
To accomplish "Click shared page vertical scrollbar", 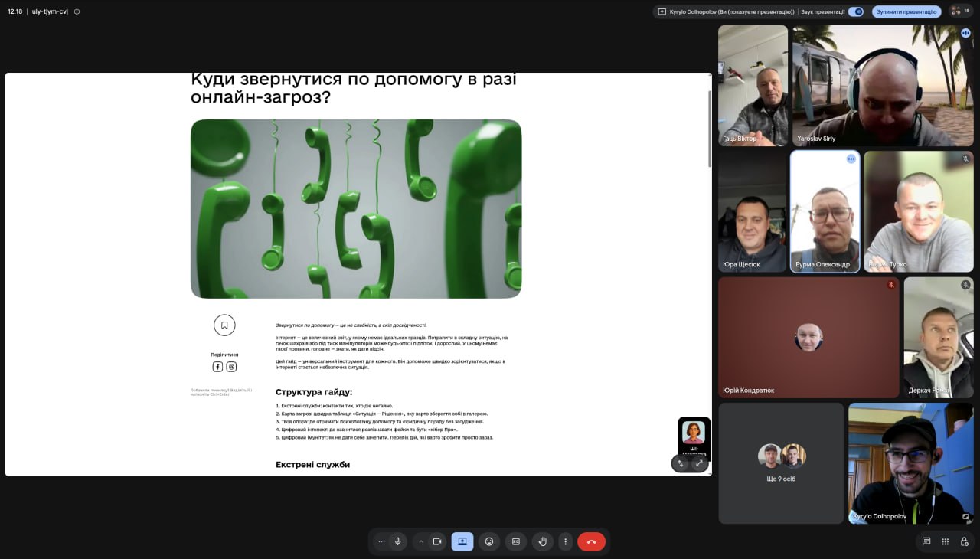I will point(709,129).
